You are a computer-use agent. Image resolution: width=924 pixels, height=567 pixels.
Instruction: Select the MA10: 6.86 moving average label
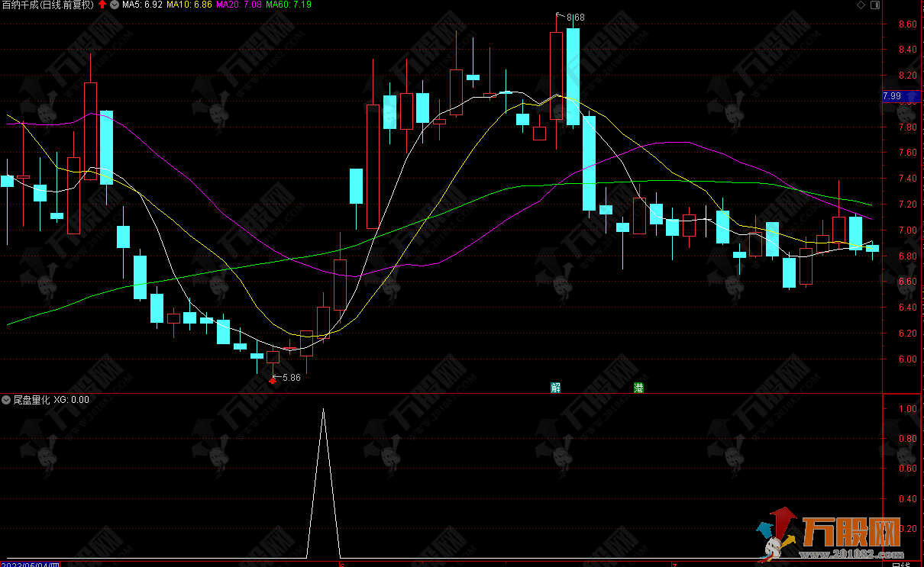pyautogui.click(x=189, y=5)
